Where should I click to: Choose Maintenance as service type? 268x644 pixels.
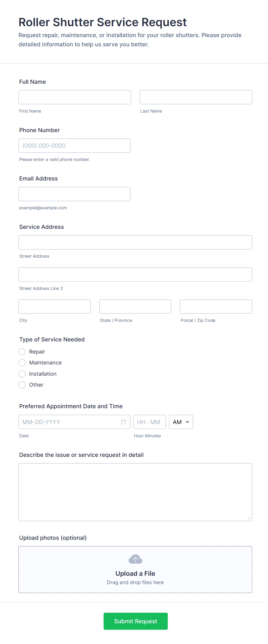pos(22,362)
